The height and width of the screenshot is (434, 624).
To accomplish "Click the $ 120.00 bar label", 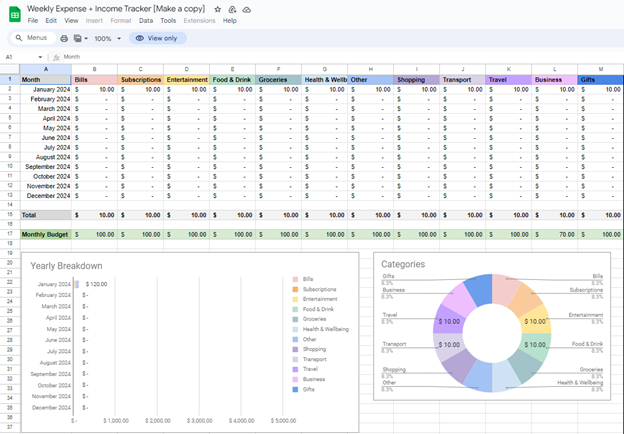I will pos(96,284).
